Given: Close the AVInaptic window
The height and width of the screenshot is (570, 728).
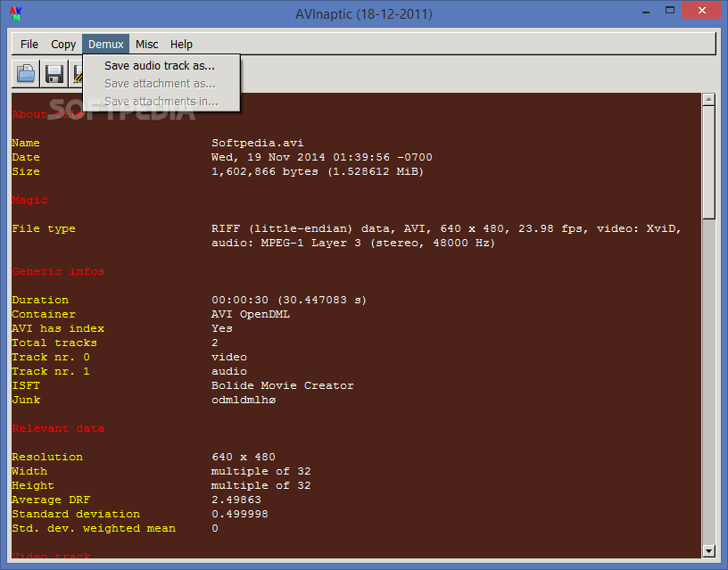Looking at the screenshot, I should pyautogui.click(x=701, y=10).
